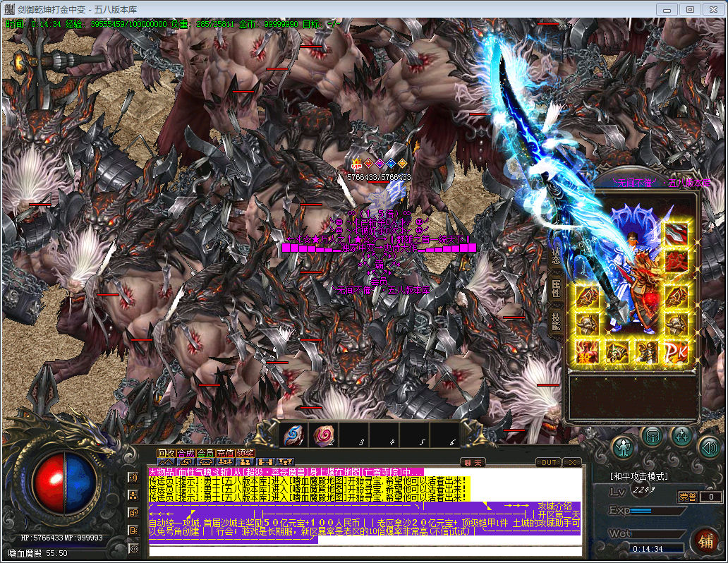This screenshot has height=563, width=728.
Task: Click the red HP half of the orb
Action: click(49, 483)
